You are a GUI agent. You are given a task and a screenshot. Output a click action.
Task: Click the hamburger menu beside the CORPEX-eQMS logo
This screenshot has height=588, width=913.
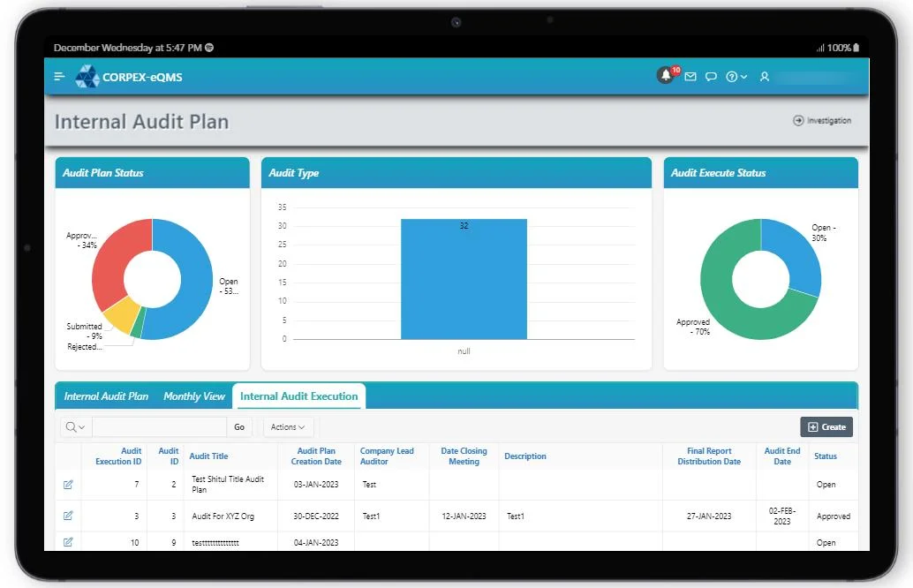[59, 76]
